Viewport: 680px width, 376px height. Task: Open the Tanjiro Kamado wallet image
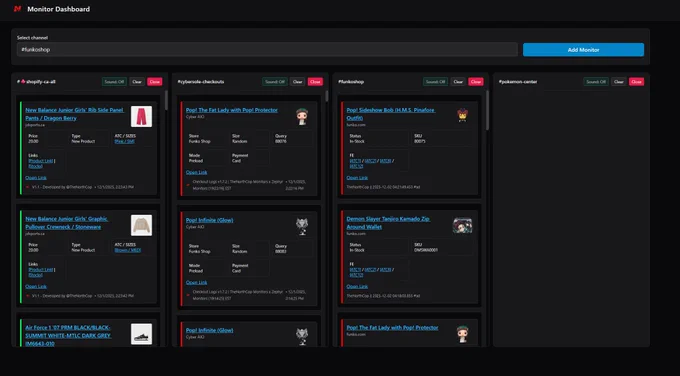coord(462,226)
